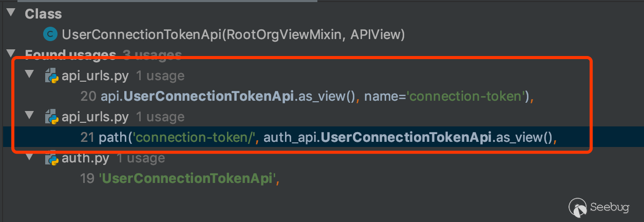Select line 21 path('connection-token/') usage
Screen dimensions: 644x222
[318, 137]
